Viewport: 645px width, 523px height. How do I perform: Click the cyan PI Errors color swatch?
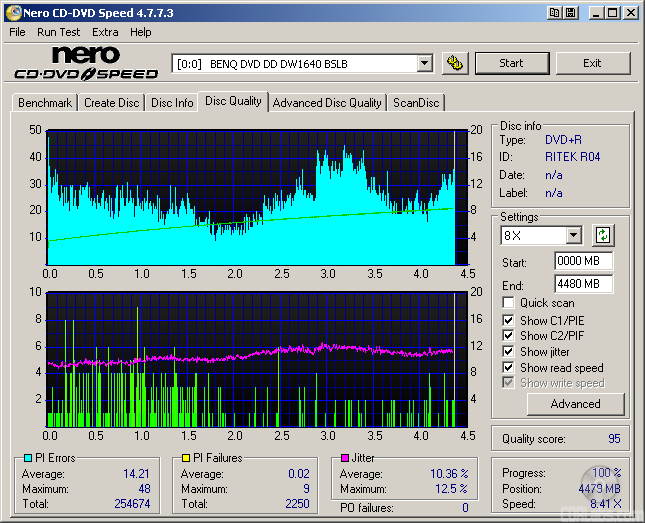pyautogui.click(x=27, y=458)
